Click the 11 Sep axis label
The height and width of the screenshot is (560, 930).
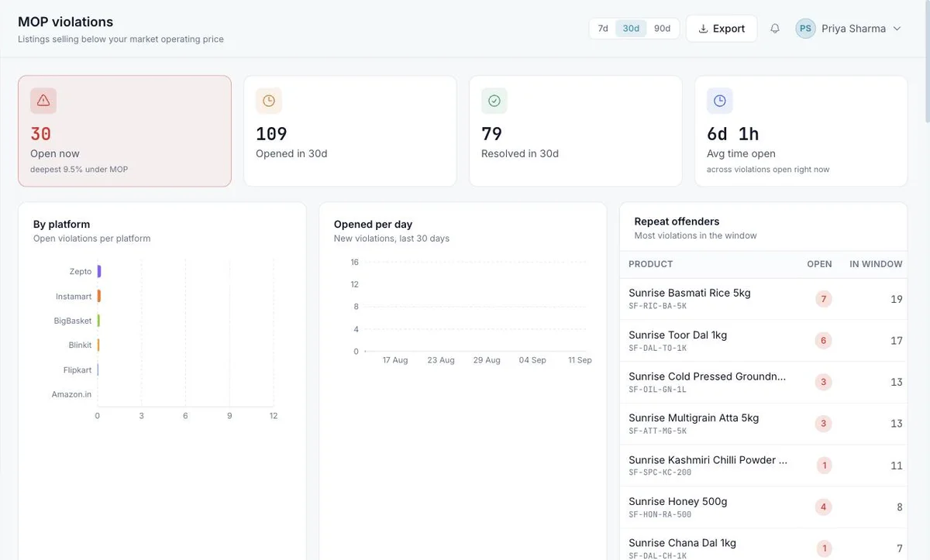[x=580, y=360]
